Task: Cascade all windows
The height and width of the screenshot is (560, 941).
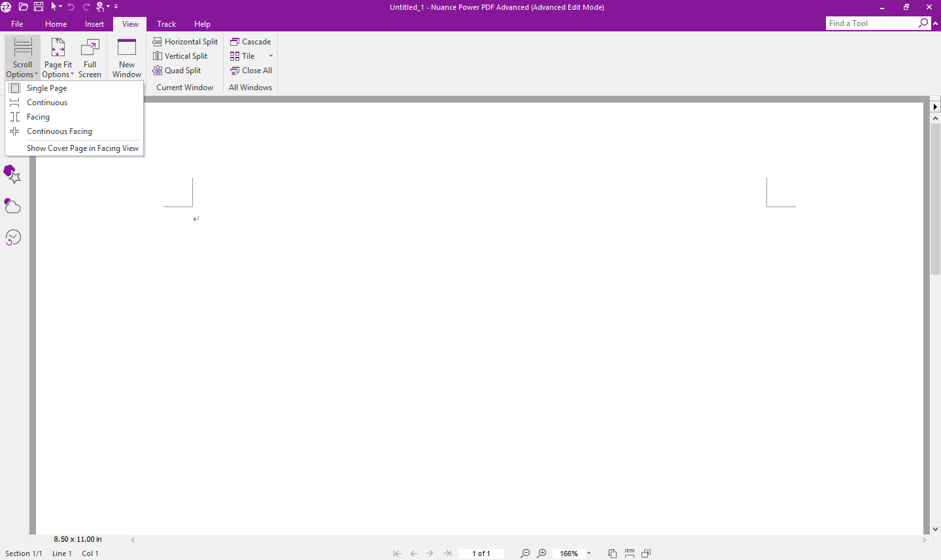Action: pyautogui.click(x=250, y=42)
